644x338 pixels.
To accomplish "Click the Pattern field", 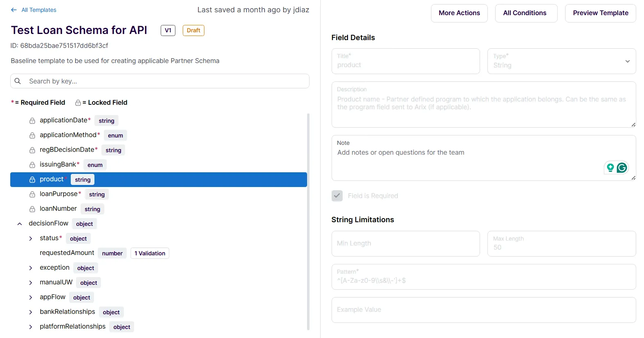I will 484,277.
